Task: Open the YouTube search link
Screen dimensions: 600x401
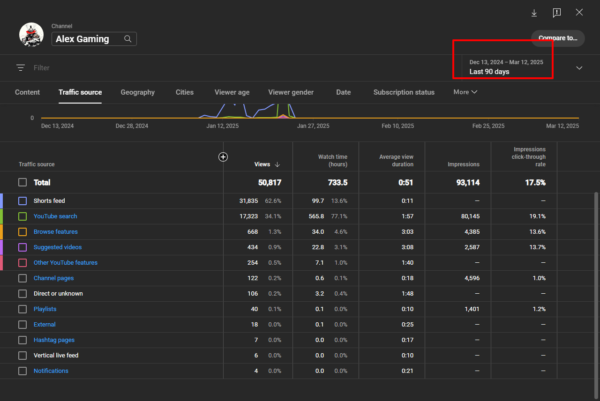Action: [x=55, y=216]
